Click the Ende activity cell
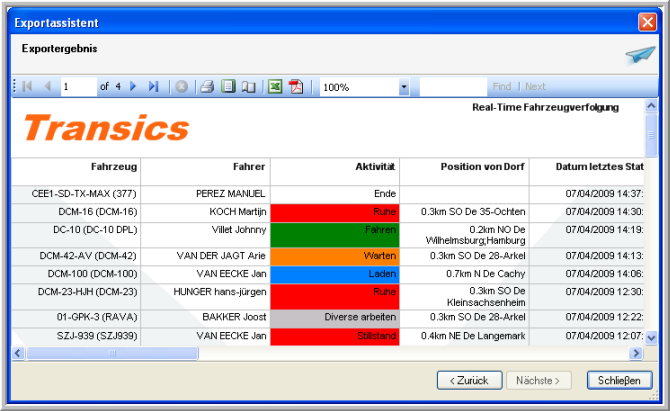This screenshot has height=411, width=670. (335, 194)
